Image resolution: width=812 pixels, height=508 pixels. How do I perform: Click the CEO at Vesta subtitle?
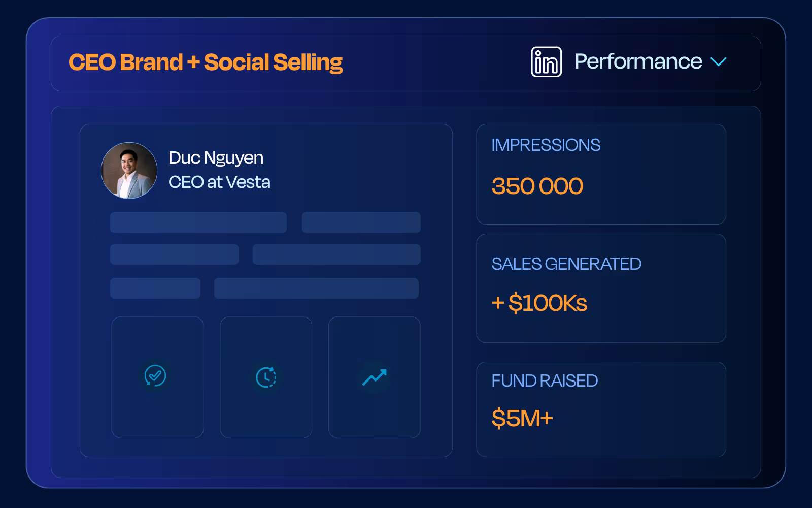[219, 182]
